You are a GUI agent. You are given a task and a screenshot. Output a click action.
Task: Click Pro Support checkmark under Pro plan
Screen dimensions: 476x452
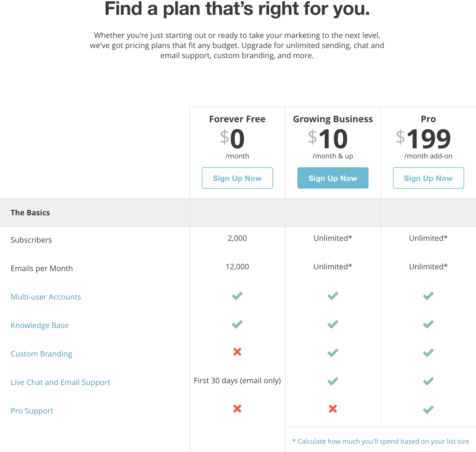tap(428, 410)
